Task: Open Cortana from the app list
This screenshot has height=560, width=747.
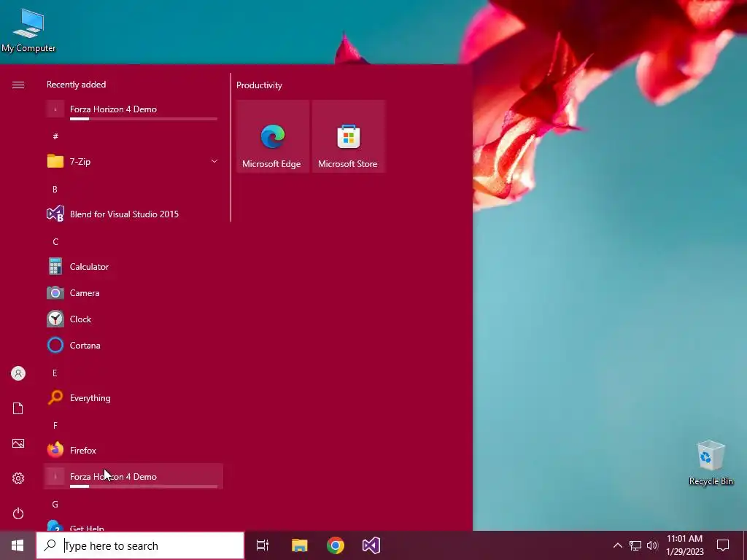Action: point(133,345)
